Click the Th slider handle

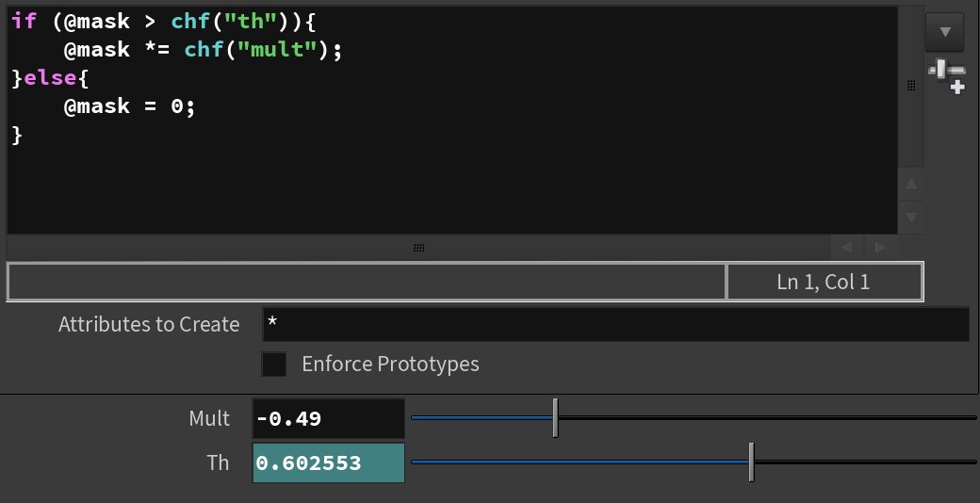751,462
